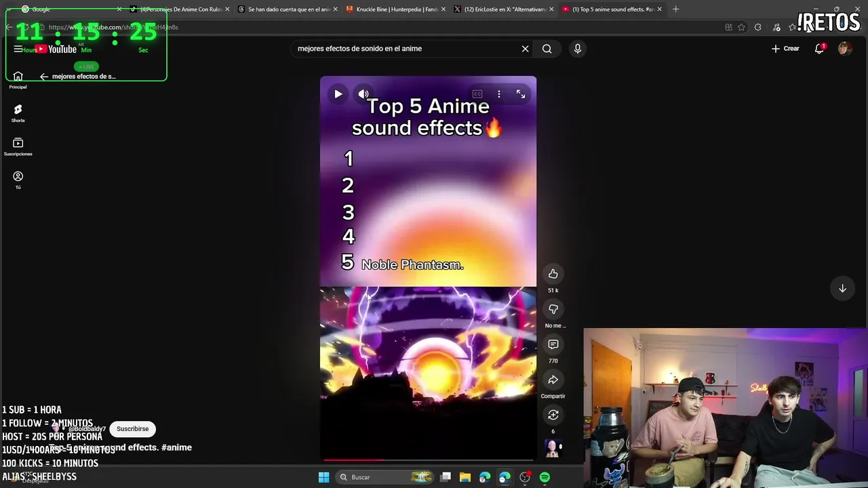Switch to the EricLostie en X tab
Image resolution: width=868 pixels, height=488 pixels.
503,9
